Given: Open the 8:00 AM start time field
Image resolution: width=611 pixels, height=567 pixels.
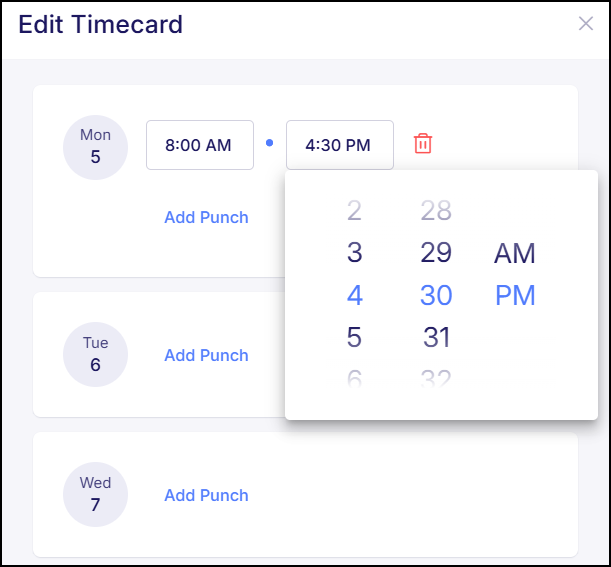Looking at the screenshot, I should (x=199, y=145).
